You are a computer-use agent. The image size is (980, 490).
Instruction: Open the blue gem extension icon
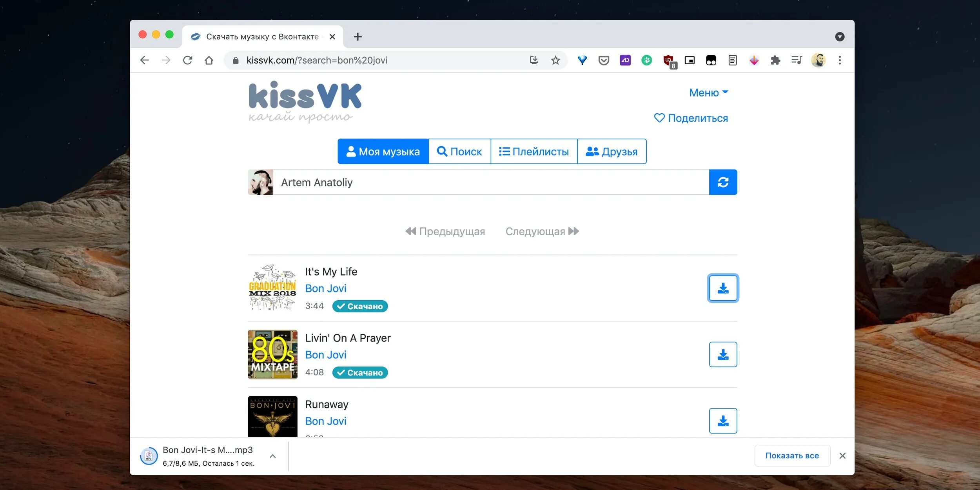click(x=583, y=60)
